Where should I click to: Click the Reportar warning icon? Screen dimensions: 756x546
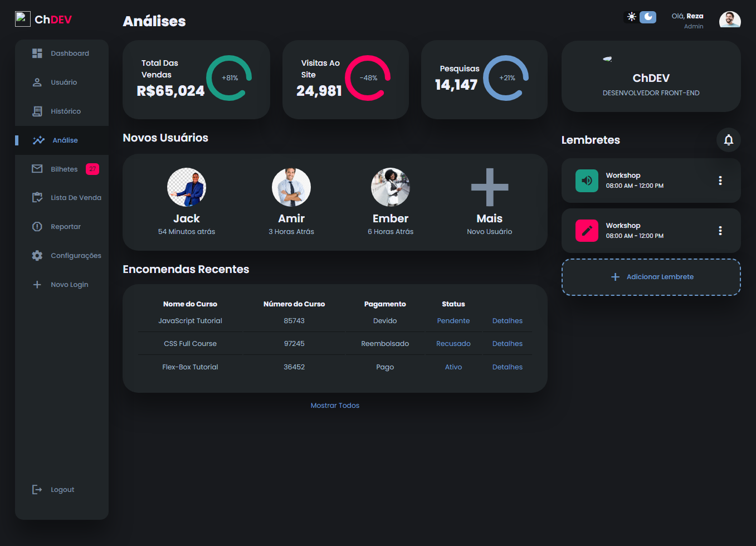coord(37,227)
